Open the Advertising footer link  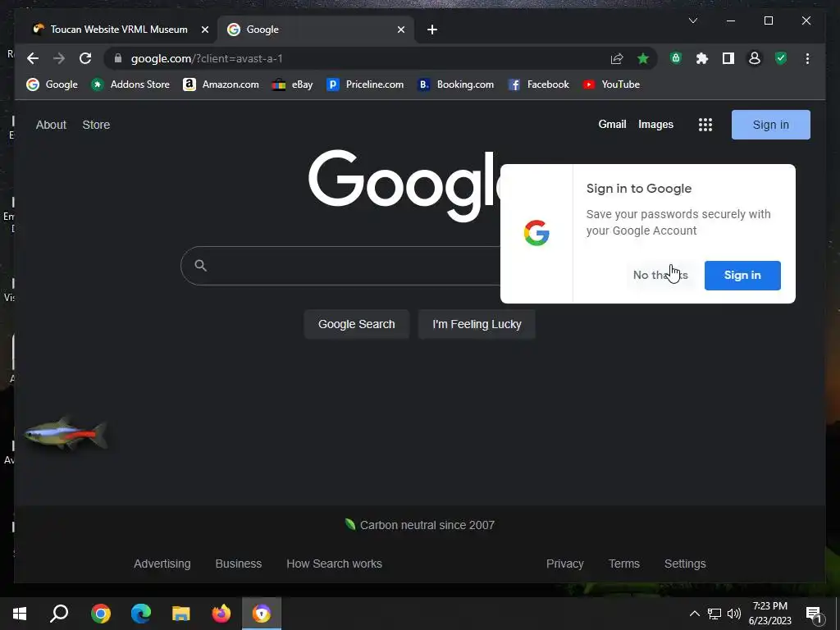(162, 564)
